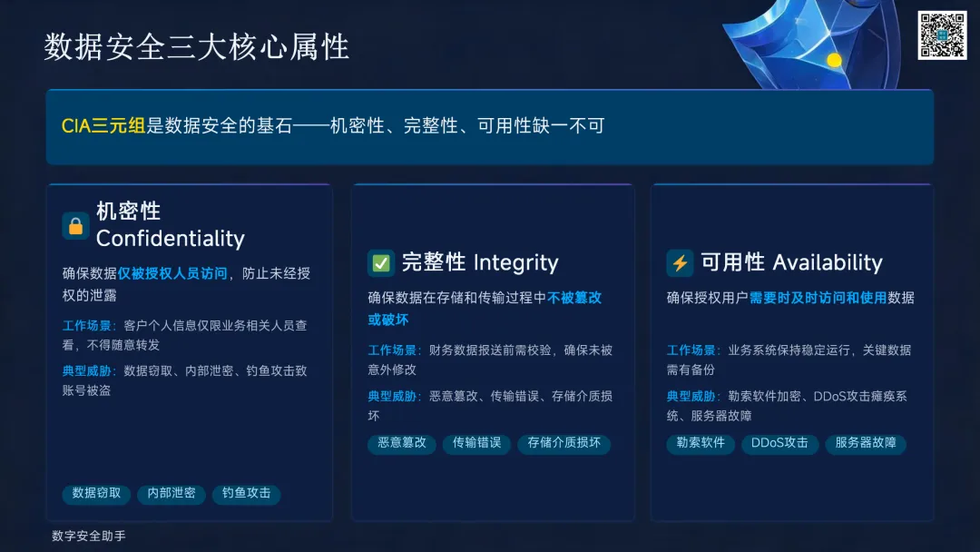
Task: Click the lock icon beside 机密性
Action: [75, 226]
